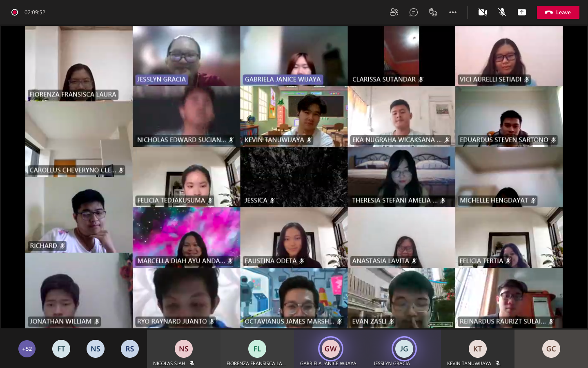
Task: Select Nicolas Sjah's participant tile
Action: click(184, 349)
